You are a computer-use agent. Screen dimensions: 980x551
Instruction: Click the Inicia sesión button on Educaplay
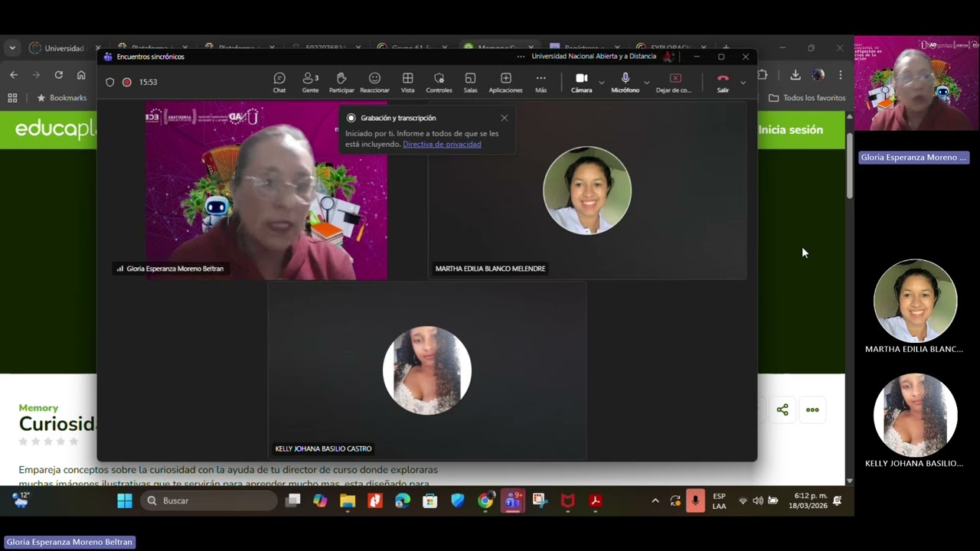click(x=791, y=129)
